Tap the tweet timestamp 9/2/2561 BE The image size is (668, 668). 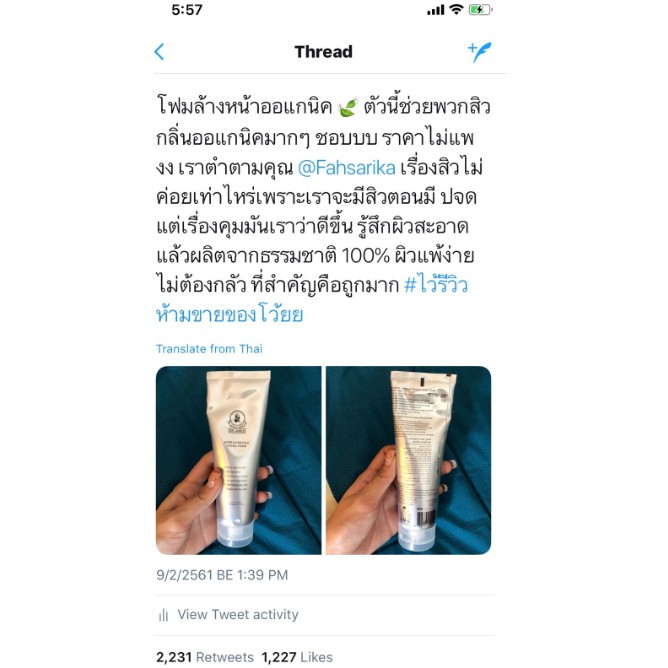coord(222,575)
